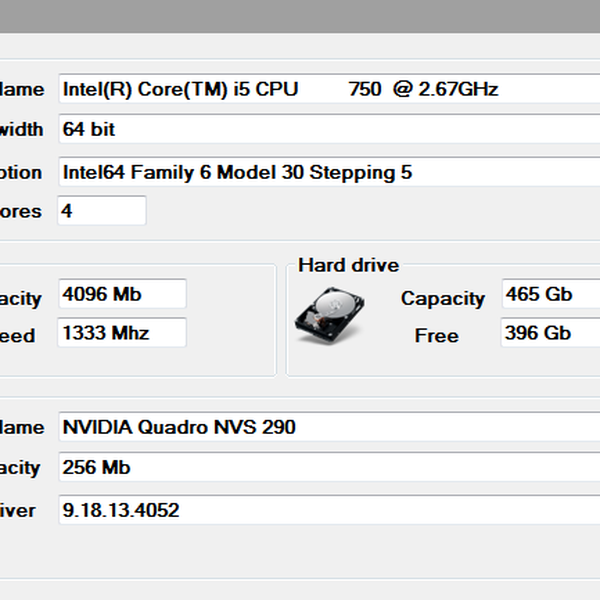Select the Intel64 Family 6 description field
The height and width of the screenshot is (600, 600).
(328, 172)
